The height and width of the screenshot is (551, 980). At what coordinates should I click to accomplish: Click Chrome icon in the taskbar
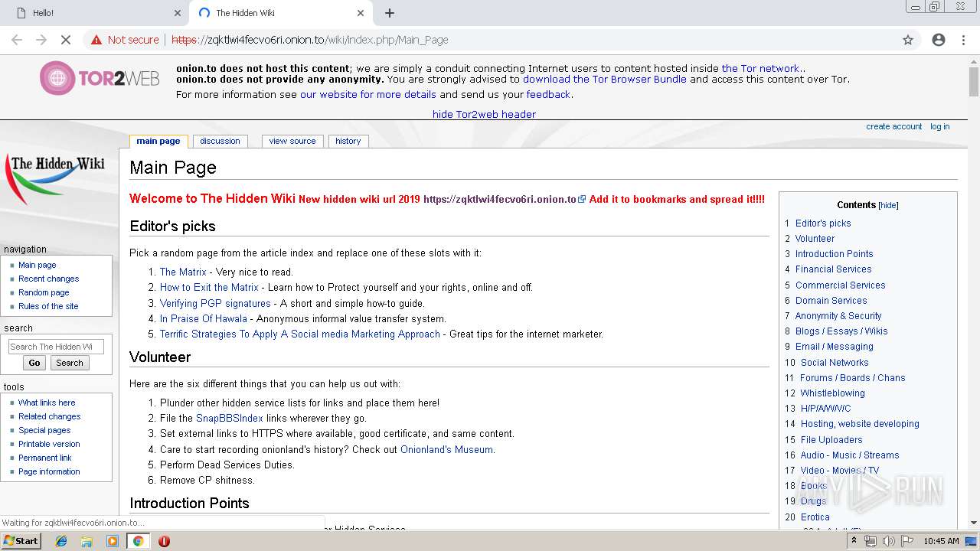coord(138,541)
